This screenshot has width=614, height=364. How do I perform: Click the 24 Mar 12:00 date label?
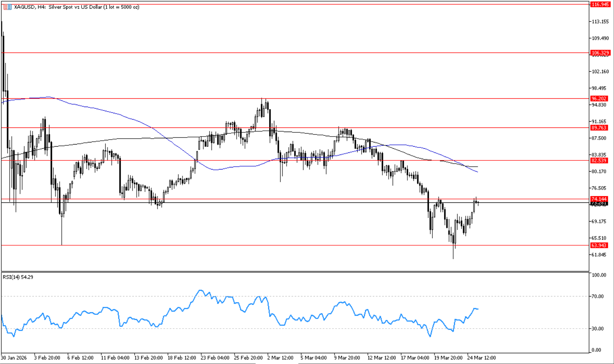(482, 358)
